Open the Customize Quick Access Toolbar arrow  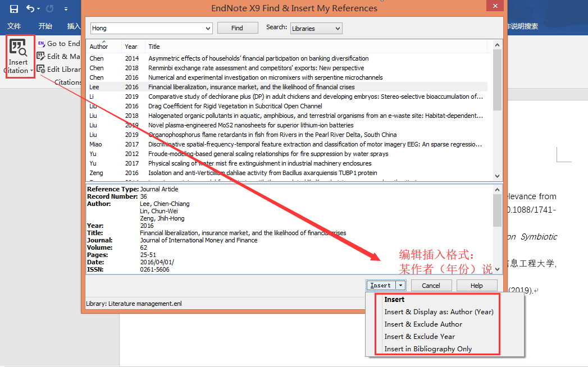pyautogui.click(x=66, y=8)
